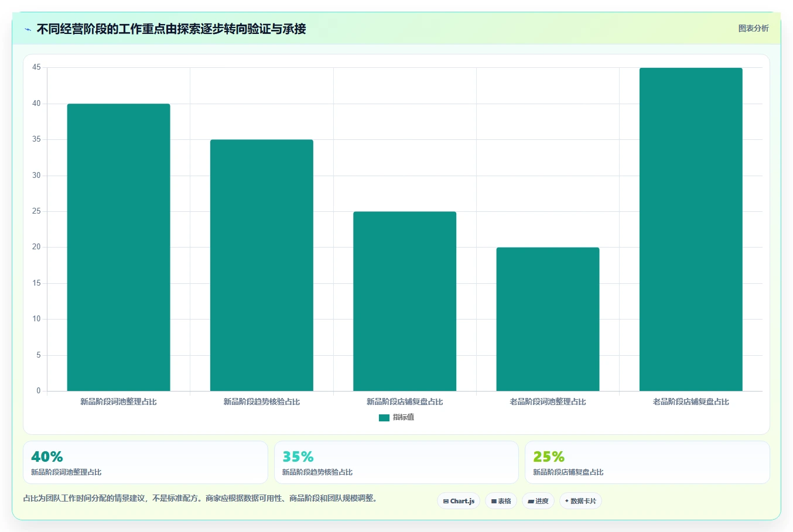
Task: Select the 新品阶段店铺复盘占比 bar
Action: pos(405,301)
